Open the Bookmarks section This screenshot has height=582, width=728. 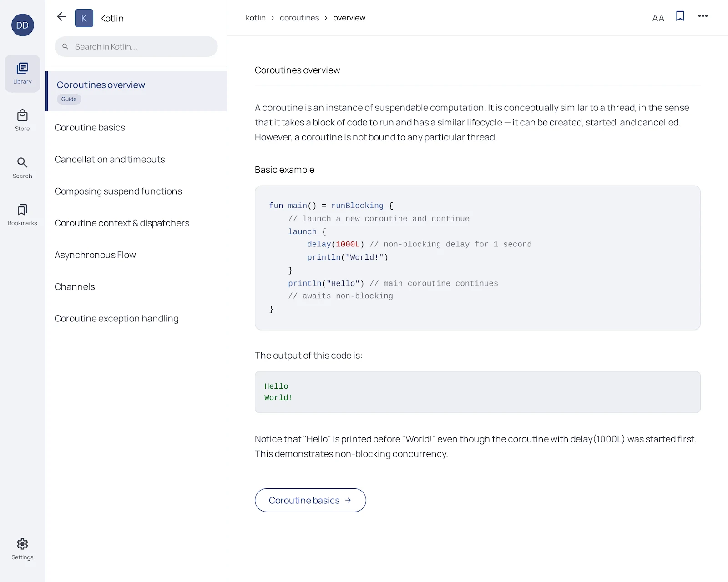pyautogui.click(x=22, y=215)
